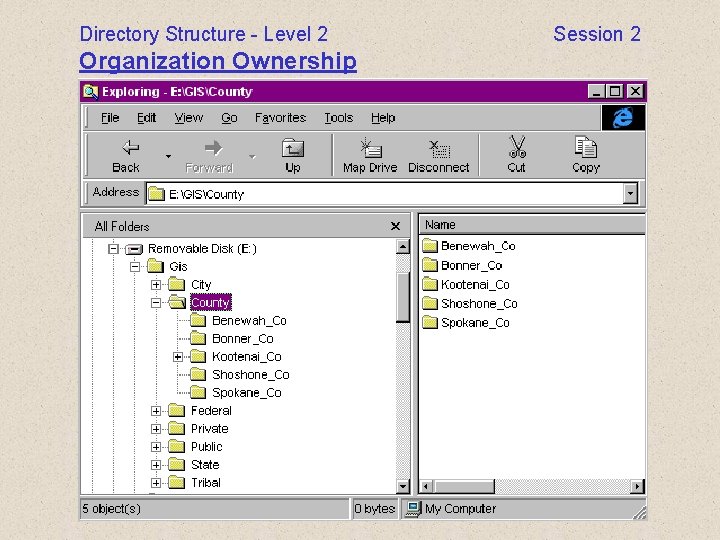Go back with the Back toolbar button

126,156
